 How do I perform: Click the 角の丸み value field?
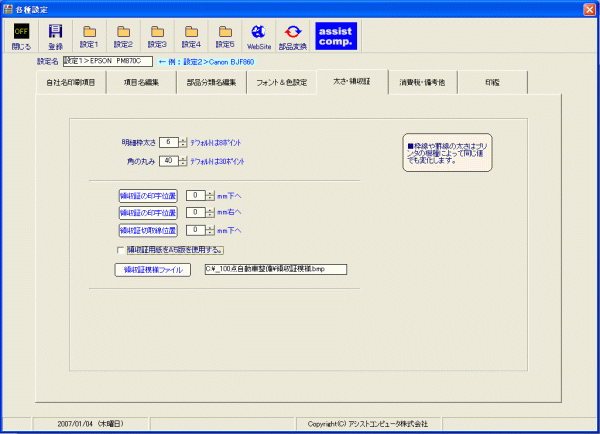point(169,161)
